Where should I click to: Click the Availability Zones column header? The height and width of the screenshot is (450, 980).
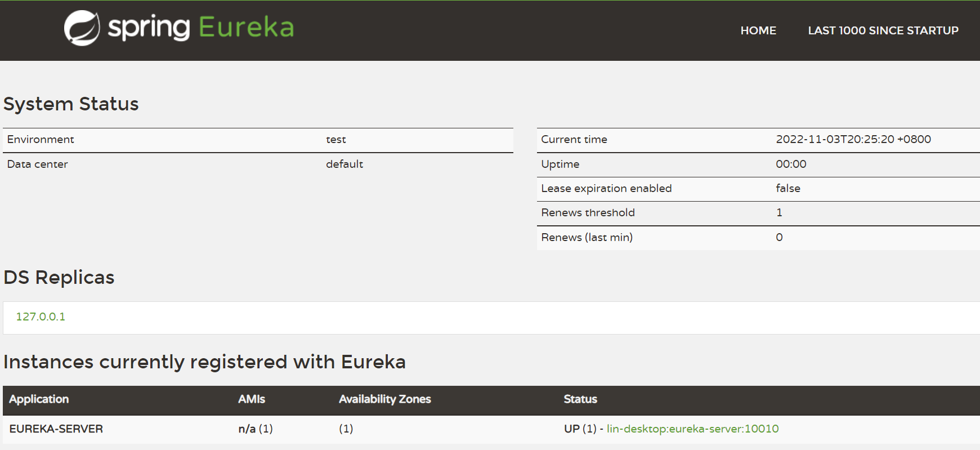[x=384, y=399]
